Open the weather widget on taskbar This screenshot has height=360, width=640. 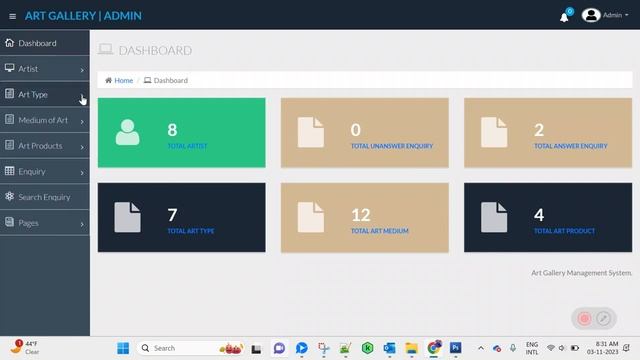[x=24, y=348]
